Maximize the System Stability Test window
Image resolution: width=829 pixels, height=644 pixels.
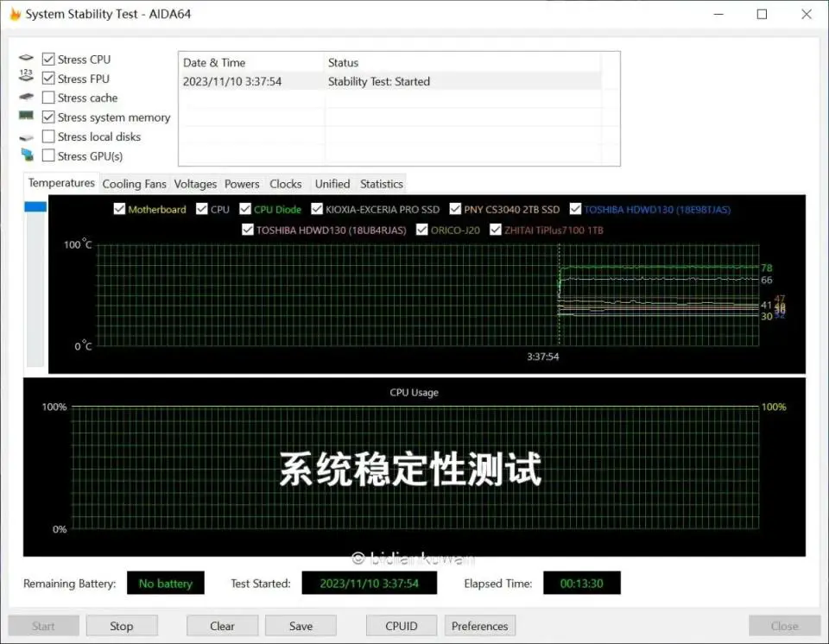click(x=762, y=15)
